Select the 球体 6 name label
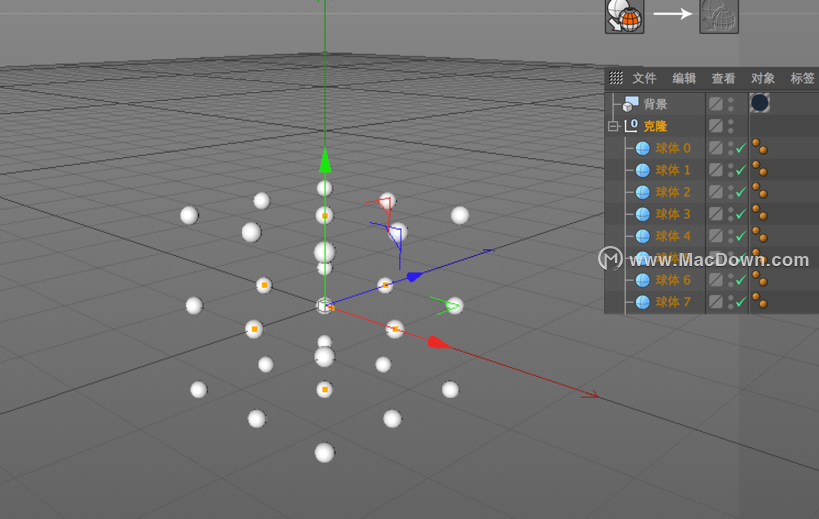This screenshot has width=819, height=519. click(x=673, y=280)
